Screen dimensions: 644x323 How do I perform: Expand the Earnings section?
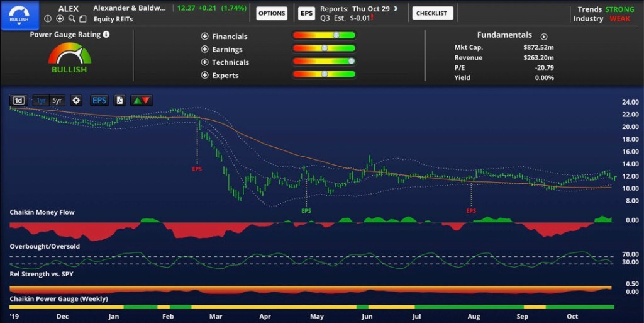[204, 50]
